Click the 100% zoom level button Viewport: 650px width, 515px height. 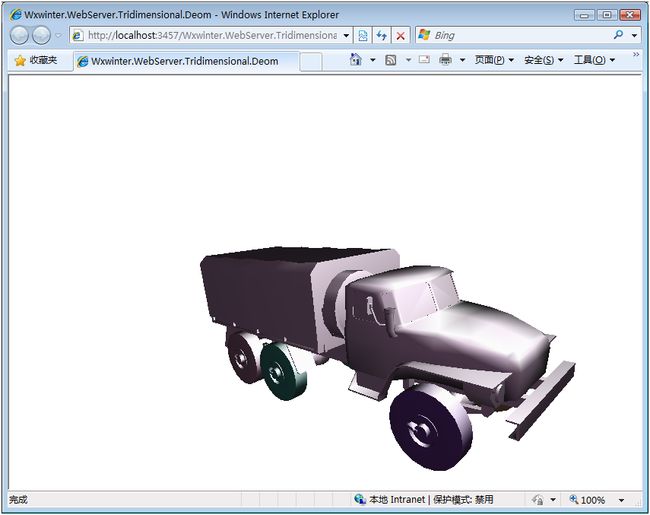[587, 500]
